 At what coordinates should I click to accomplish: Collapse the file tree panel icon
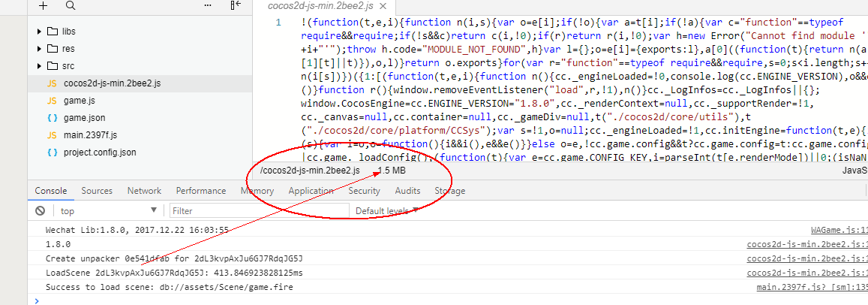(x=236, y=5)
